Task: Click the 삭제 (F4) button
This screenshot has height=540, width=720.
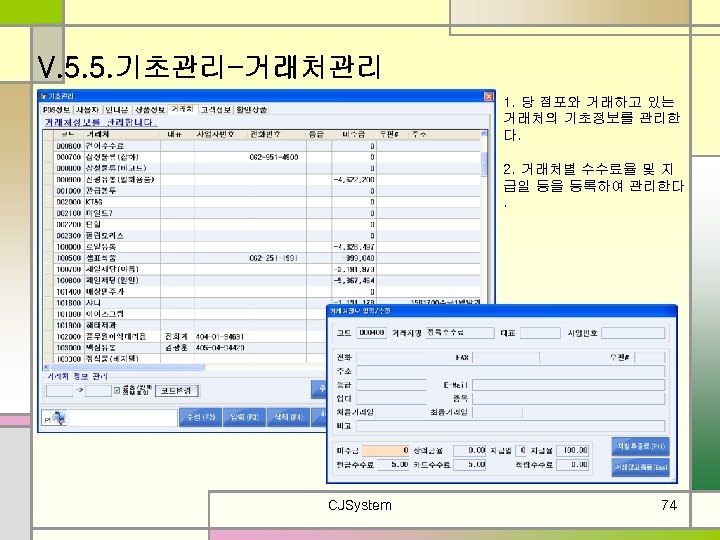Action: [x=288, y=417]
